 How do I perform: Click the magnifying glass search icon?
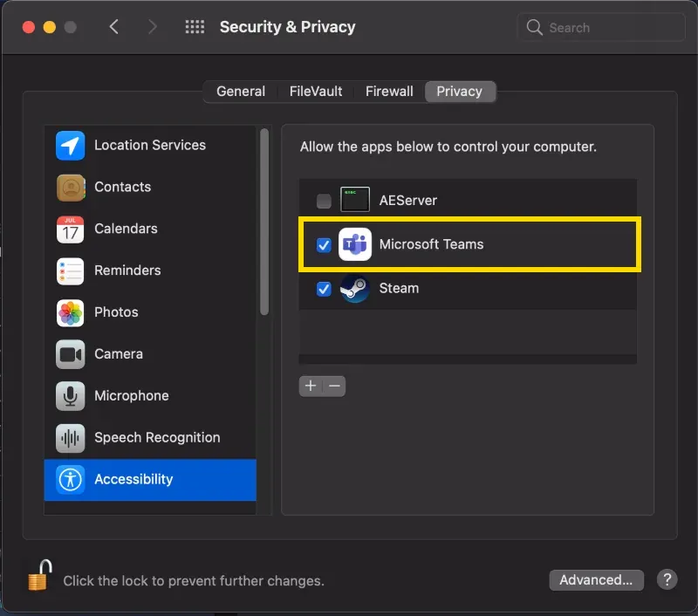(x=534, y=27)
